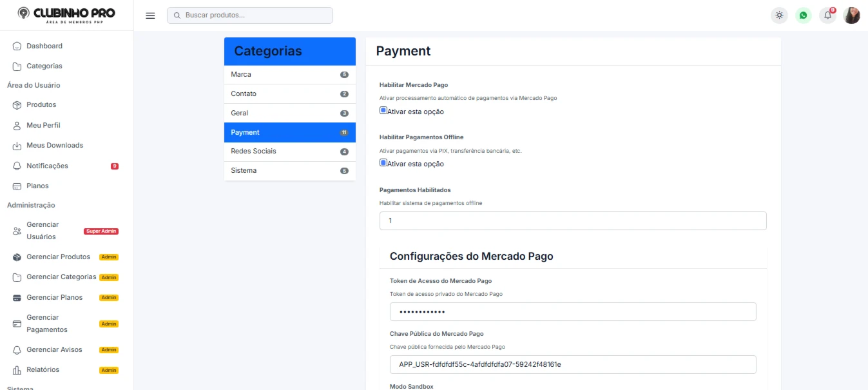Click the Chave Pública input field
Image resolution: width=868 pixels, height=390 pixels.
point(573,364)
